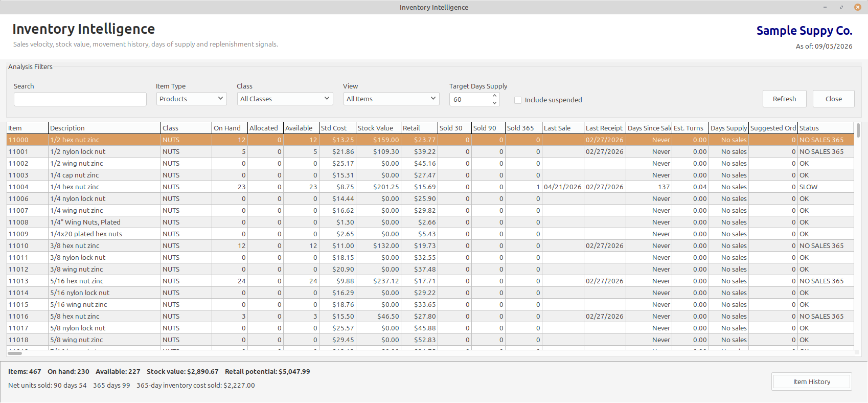Viewport: 868px width, 403px height.
Task: Sort by the Item column header
Action: coord(27,128)
